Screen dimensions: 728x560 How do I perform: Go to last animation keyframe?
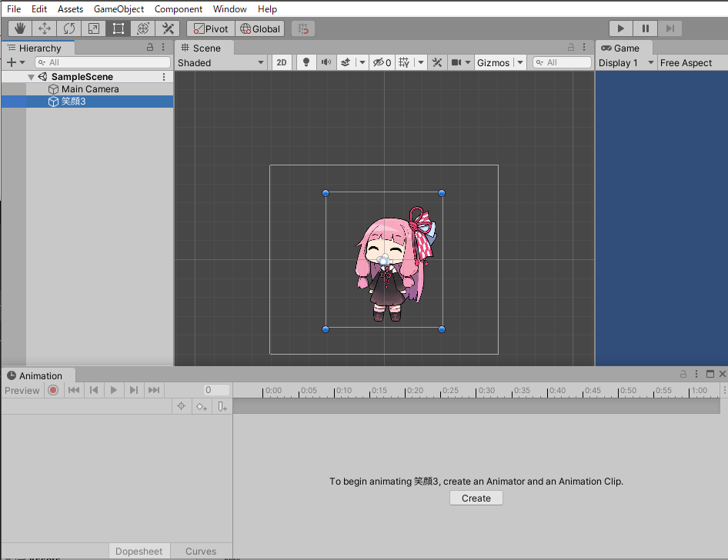tap(154, 390)
